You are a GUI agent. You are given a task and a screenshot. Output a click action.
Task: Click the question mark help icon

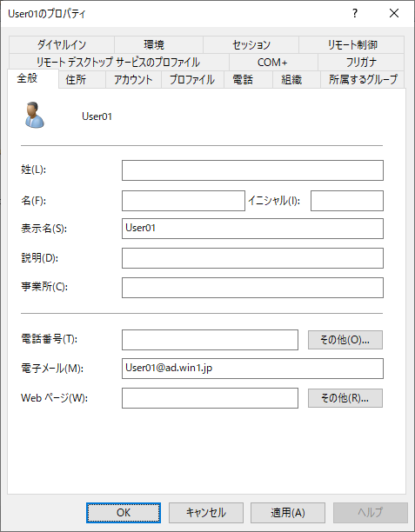(355, 13)
